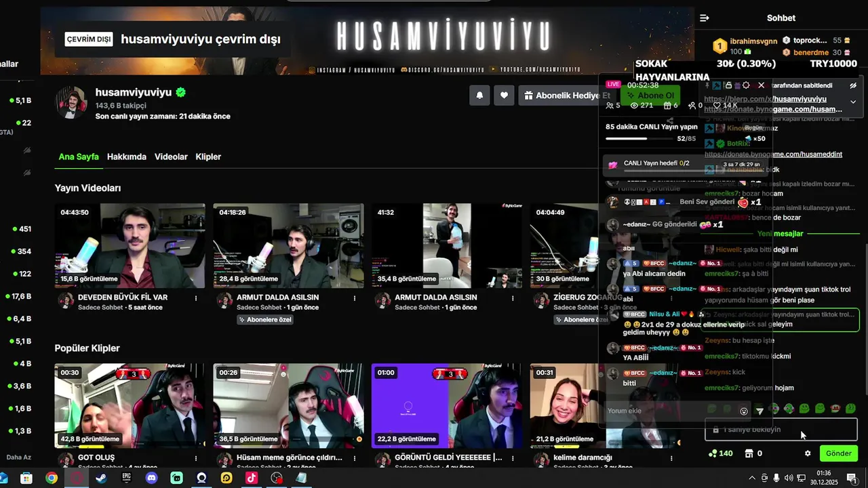The height and width of the screenshot is (488, 868).
Task: Open the 41:32 ARMUT DALDA ASILSIN thumbnail
Action: pos(447,245)
